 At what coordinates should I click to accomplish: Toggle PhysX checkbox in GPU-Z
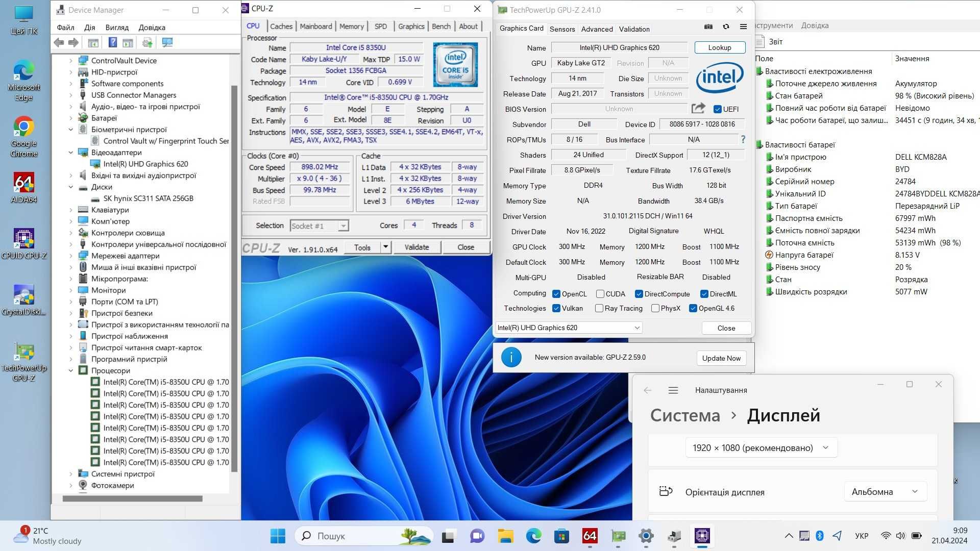click(x=655, y=308)
